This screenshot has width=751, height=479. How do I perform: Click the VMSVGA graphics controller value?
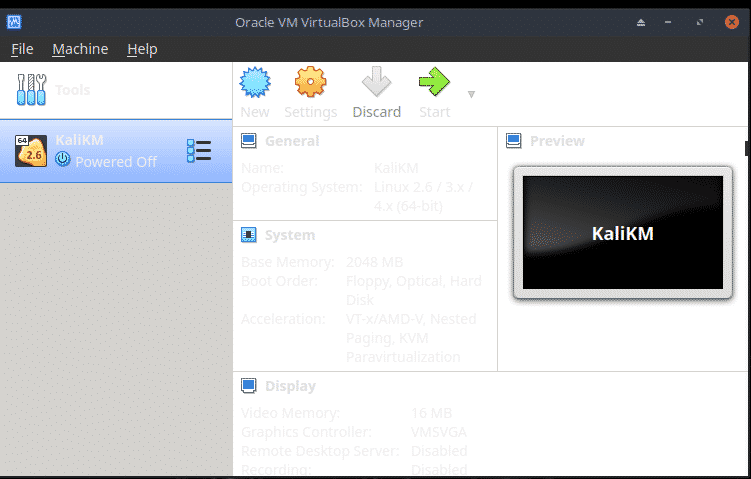[439, 432]
